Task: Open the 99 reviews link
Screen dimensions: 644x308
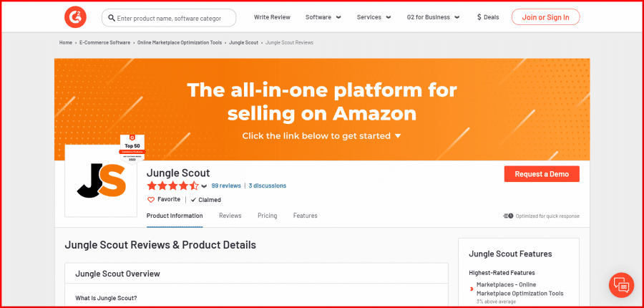Action: [x=226, y=186]
